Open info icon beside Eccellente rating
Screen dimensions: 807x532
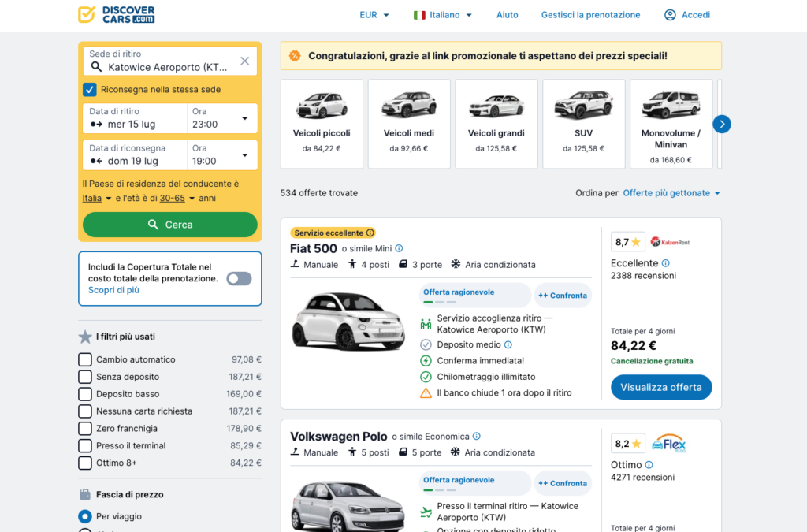pos(665,263)
